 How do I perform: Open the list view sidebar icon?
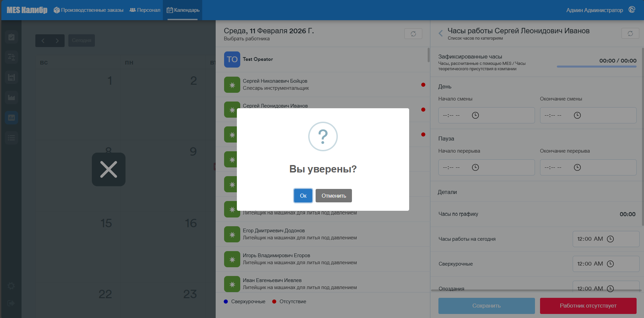11,138
